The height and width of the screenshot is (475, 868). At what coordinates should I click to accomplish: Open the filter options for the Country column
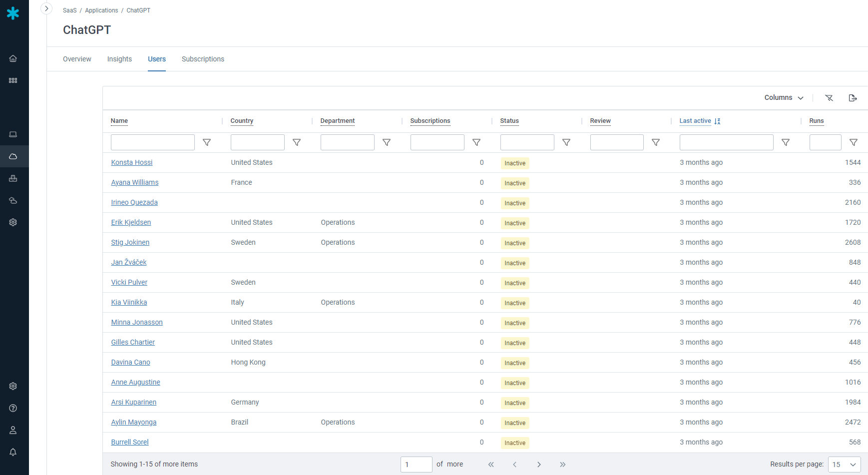pos(297,142)
